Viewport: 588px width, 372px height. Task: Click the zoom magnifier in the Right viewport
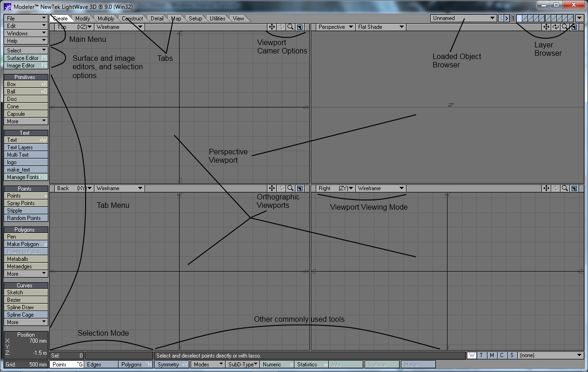coord(565,188)
